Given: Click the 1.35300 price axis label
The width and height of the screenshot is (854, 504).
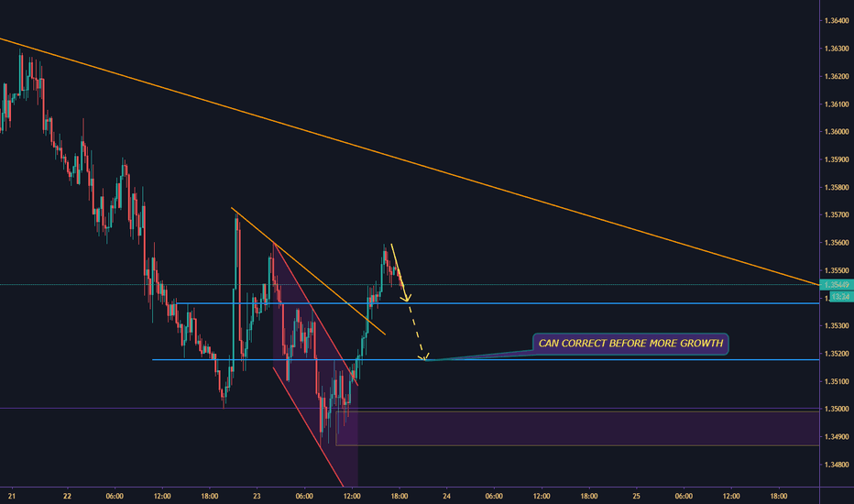Looking at the screenshot, I should pos(837,326).
